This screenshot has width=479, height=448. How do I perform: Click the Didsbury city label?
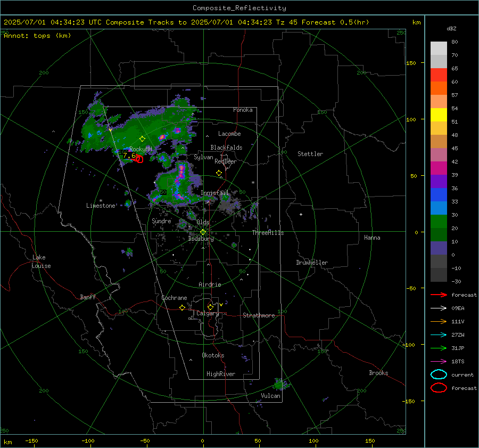201,239
